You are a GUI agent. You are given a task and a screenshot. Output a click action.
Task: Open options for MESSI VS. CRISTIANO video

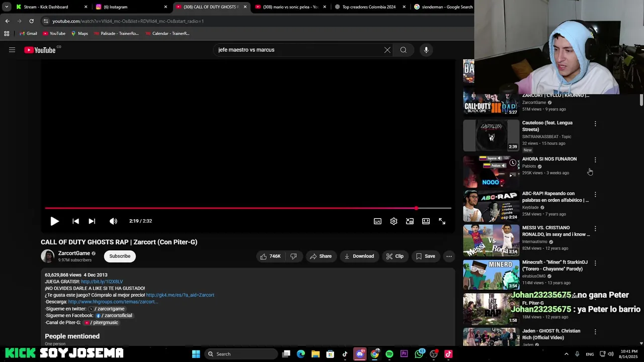(x=595, y=229)
